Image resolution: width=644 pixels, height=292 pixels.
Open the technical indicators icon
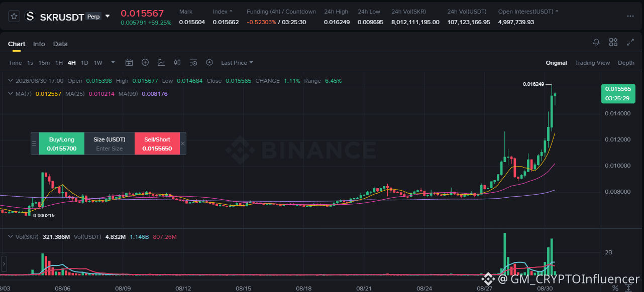pyautogui.click(x=161, y=63)
